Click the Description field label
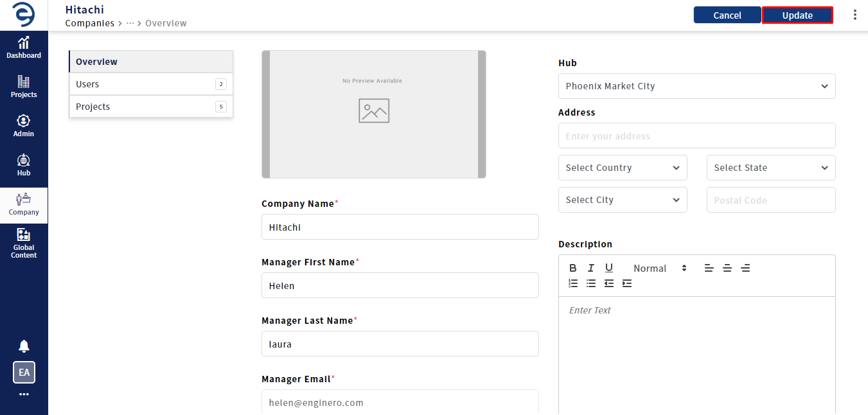This screenshot has height=415, width=868. [x=585, y=244]
